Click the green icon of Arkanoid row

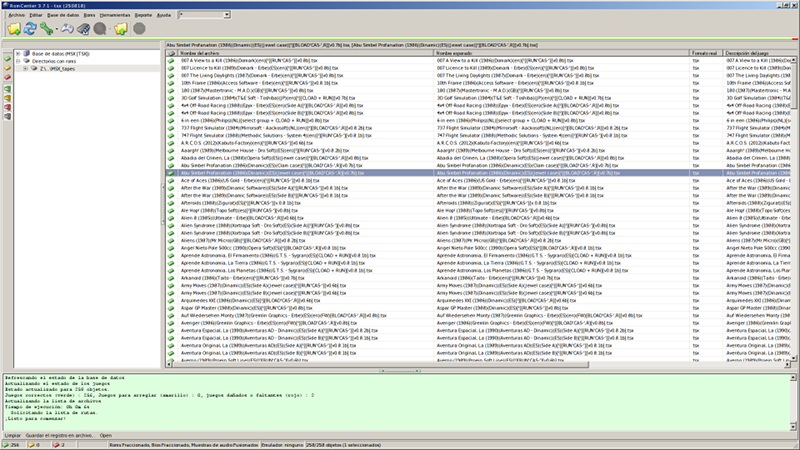pos(171,278)
